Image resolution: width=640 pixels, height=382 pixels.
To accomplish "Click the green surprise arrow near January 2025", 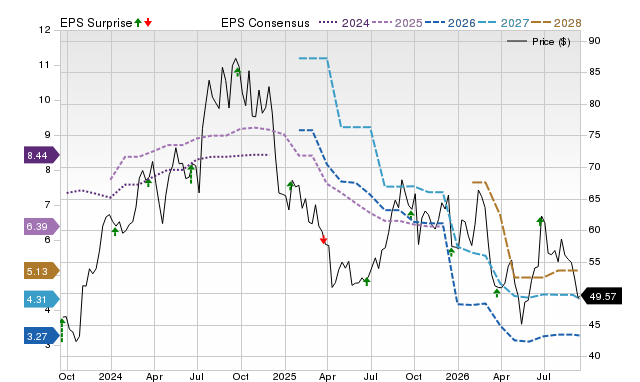I will coord(290,186).
